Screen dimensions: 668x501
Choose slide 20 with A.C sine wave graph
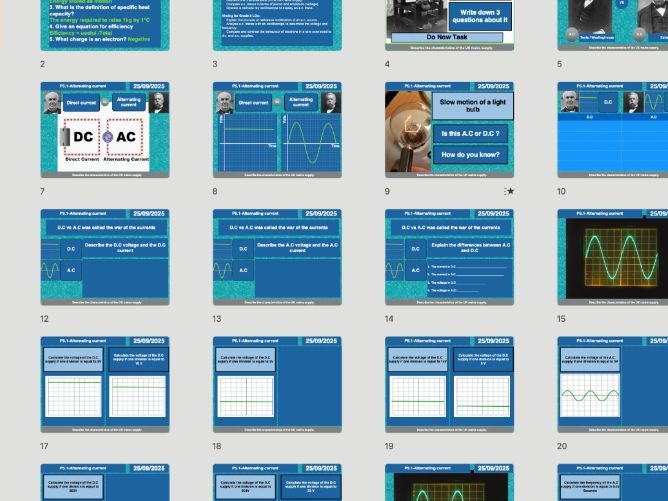612,385
